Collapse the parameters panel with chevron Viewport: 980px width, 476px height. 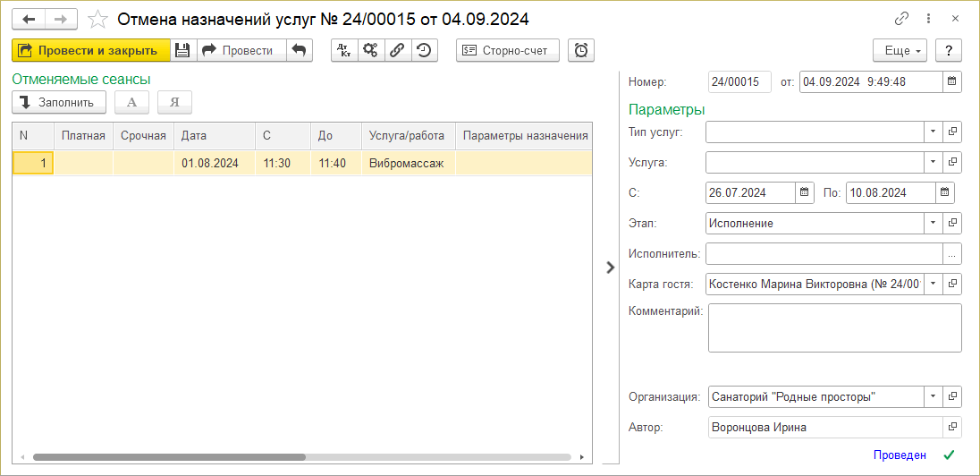pyautogui.click(x=611, y=268)
